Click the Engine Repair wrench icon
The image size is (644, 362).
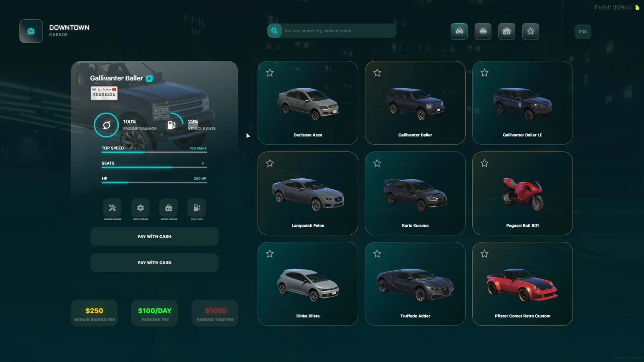click(112, 208)
